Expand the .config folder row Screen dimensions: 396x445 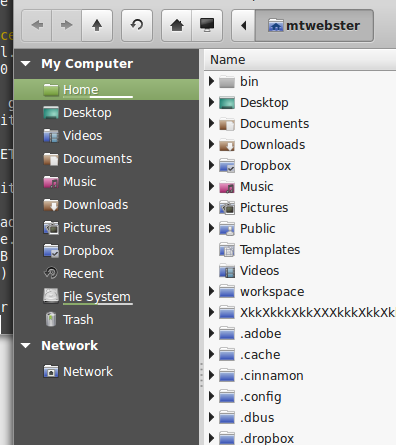click(211, 396)
